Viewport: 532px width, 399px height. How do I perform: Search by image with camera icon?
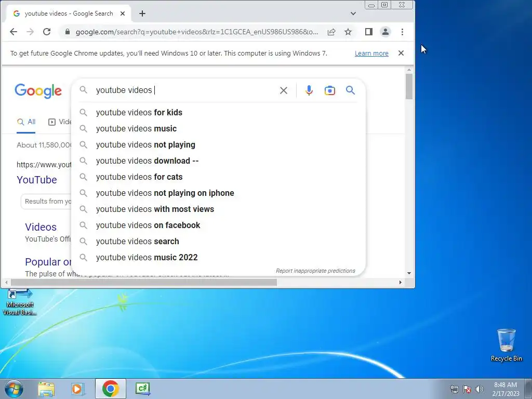pyautogui.click(x=330, y=90)
